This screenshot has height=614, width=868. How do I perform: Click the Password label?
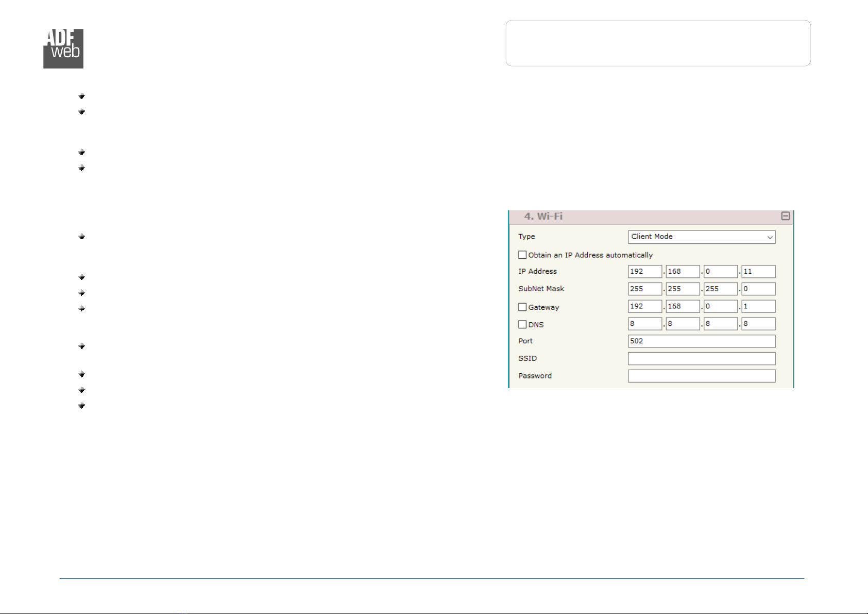coord(535,376)
